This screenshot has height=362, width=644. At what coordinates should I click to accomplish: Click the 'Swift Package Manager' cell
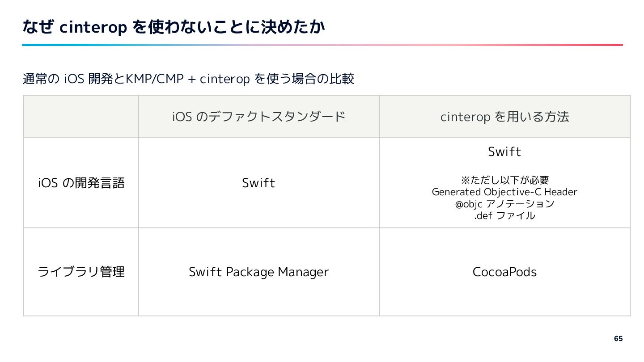point(258,272)
